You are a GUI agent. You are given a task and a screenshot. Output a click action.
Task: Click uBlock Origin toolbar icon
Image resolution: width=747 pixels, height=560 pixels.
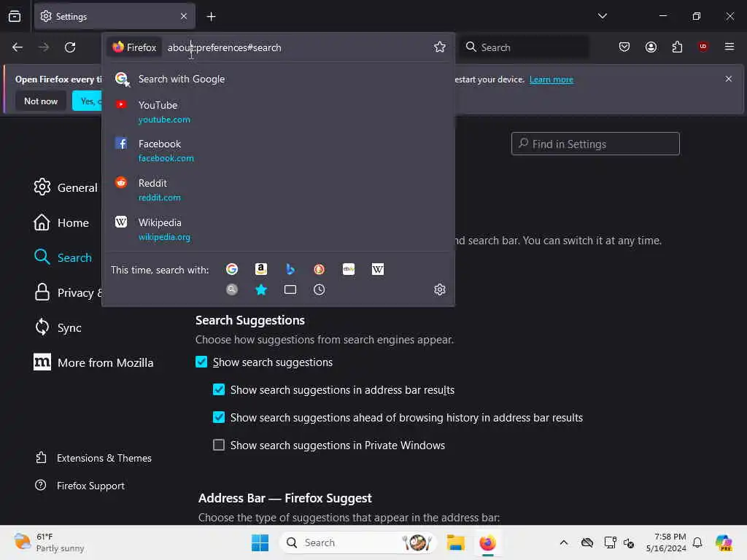pos(703,47)
